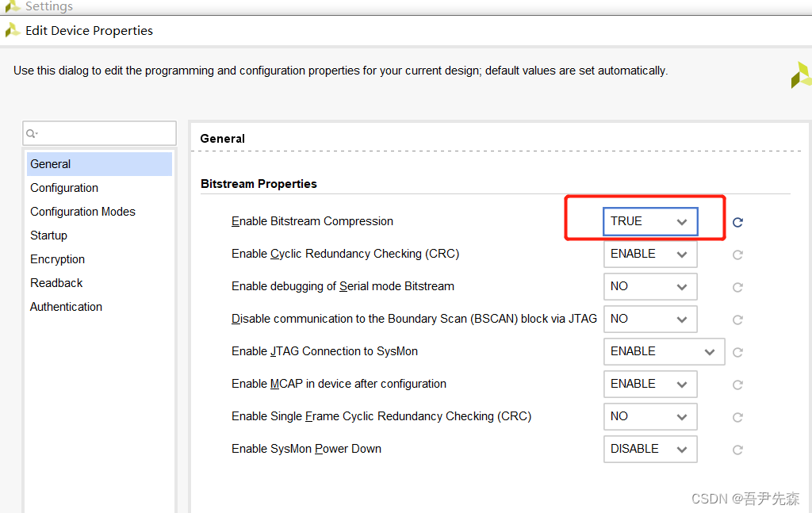
Task: Click the search magnifier icon
Action: [x=32, y=133]
